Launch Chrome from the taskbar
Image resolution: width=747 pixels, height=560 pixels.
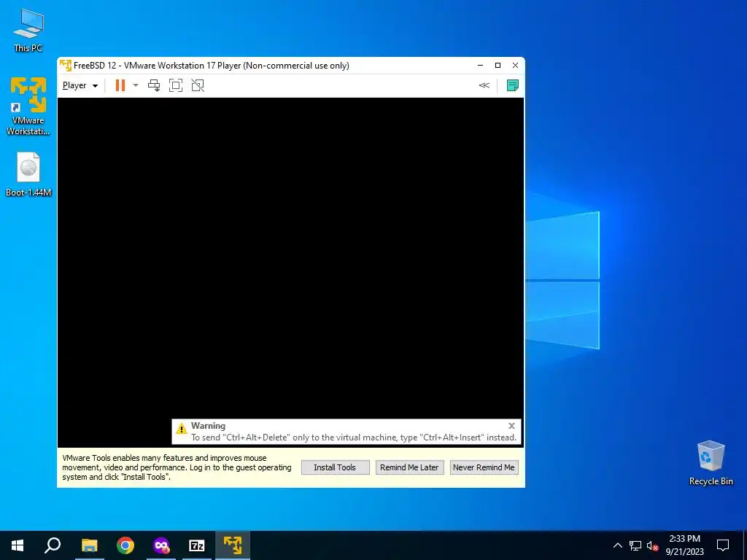pos(125,545)
